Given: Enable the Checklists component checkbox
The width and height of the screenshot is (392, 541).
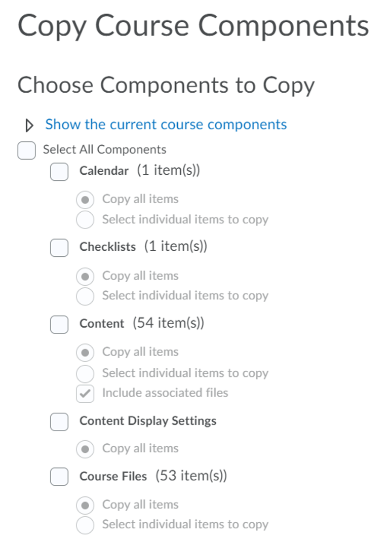Looking at the screenshot, I should [59, 248].
